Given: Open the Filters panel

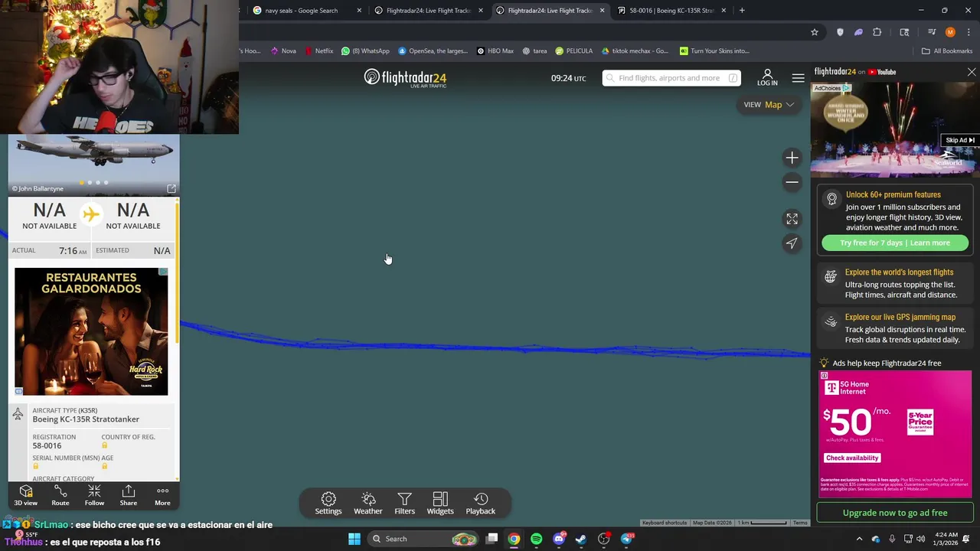Looking at the screenshot, I should (x=404, y=504).
